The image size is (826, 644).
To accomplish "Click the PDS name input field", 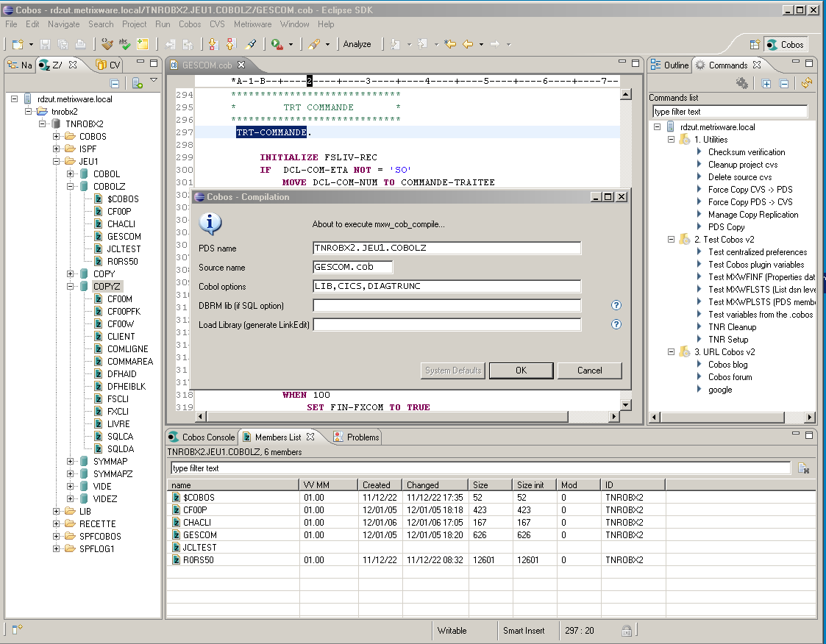I will 446,248.
